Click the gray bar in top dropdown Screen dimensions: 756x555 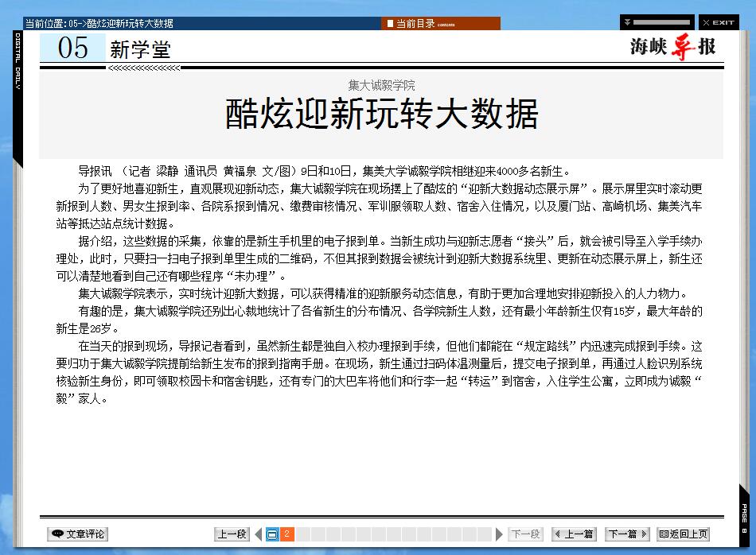coord(662,22)
